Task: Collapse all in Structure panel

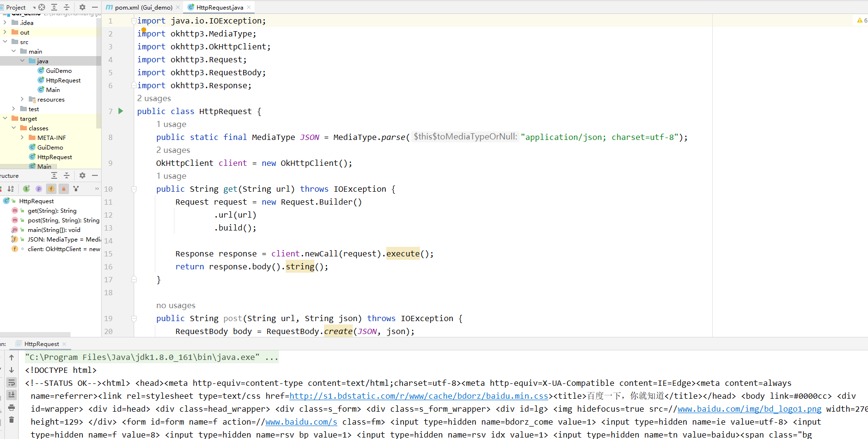Action: click(x=67, y=175)
